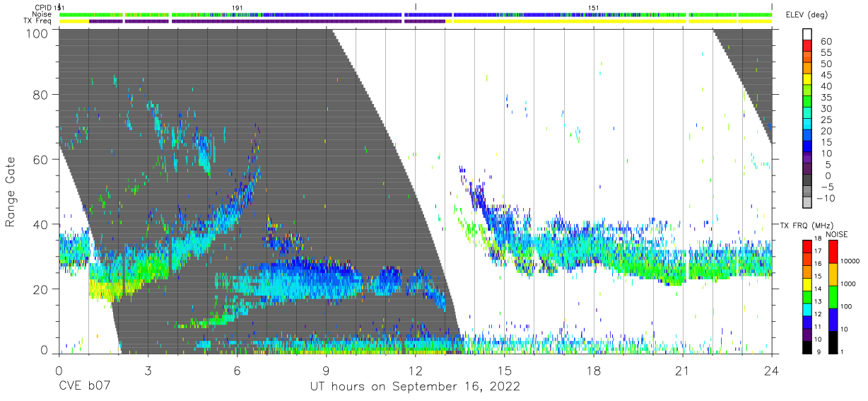Click the 'CPID' row label at top
Screen dimensions: 868x401
point(43,7)
